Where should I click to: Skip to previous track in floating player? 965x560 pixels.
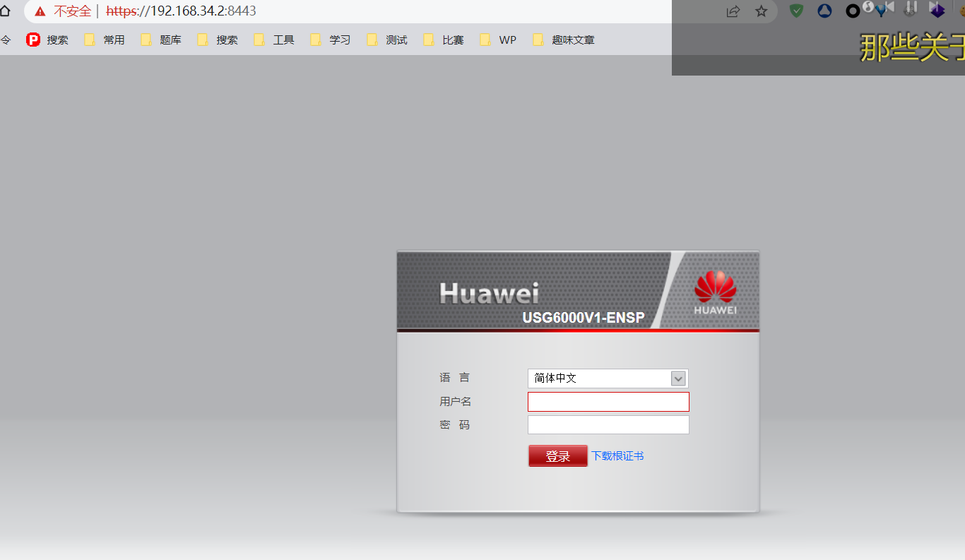889,7
